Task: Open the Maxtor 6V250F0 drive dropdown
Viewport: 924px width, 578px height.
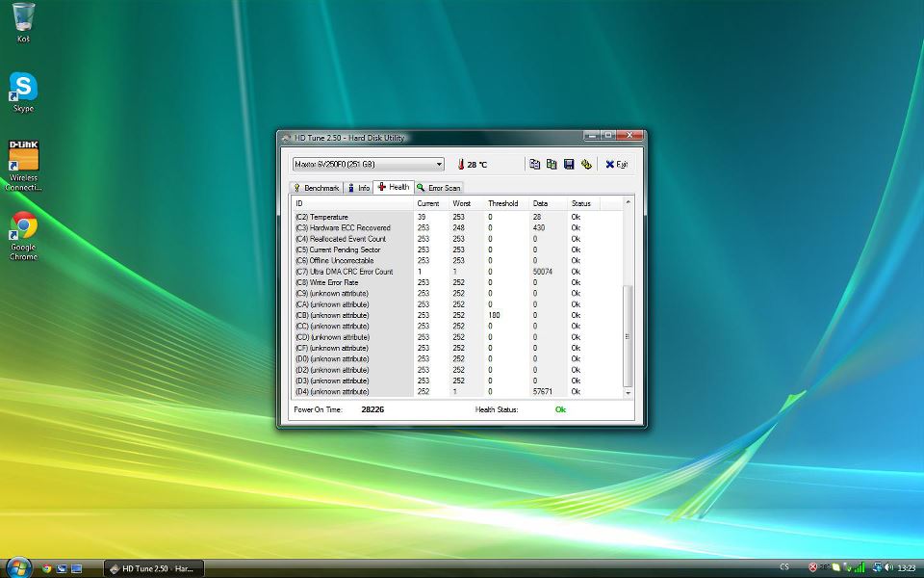Action: tap(369, 164)
